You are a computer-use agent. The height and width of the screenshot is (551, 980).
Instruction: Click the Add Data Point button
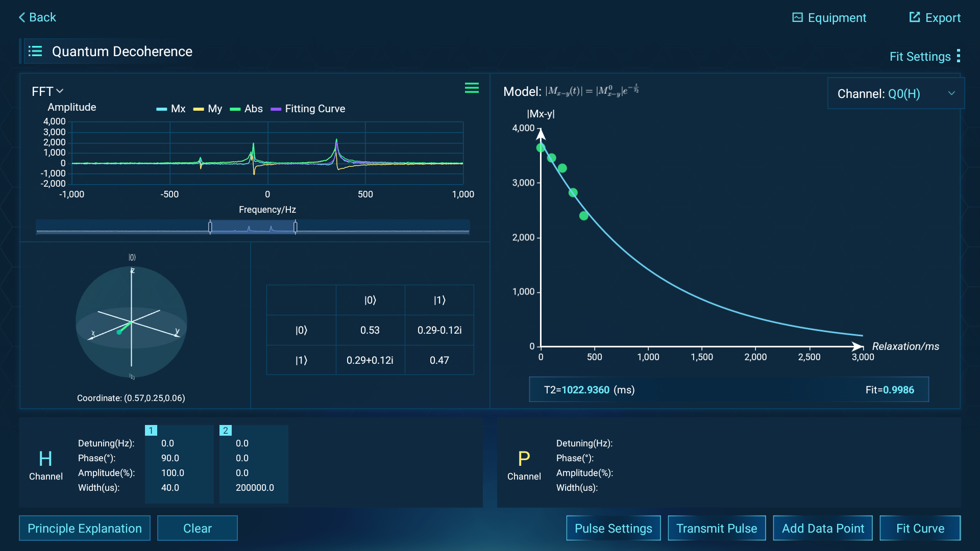click(822, 528)
